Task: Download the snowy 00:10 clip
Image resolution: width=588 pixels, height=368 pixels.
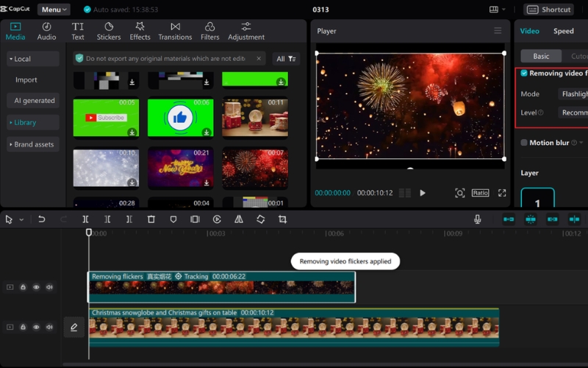Action: click(132, 183)
